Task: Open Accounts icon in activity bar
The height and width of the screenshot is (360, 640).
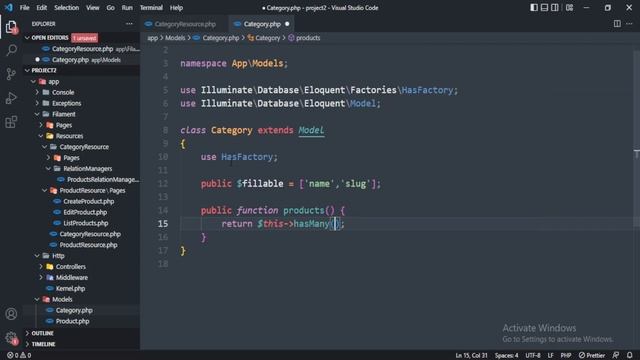Action: (x=11, y=314)
